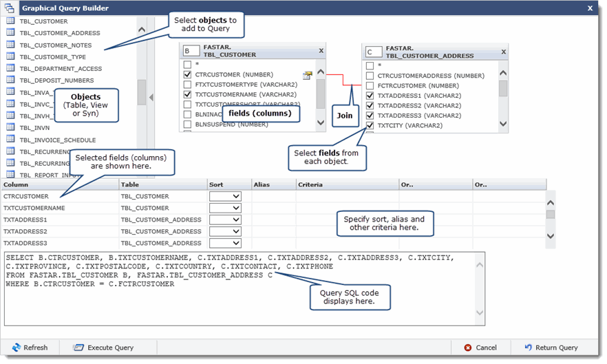Check BLNSUSPEND (NUMBER) field
This screenshot has height=364, width=607.
(187, 125)
